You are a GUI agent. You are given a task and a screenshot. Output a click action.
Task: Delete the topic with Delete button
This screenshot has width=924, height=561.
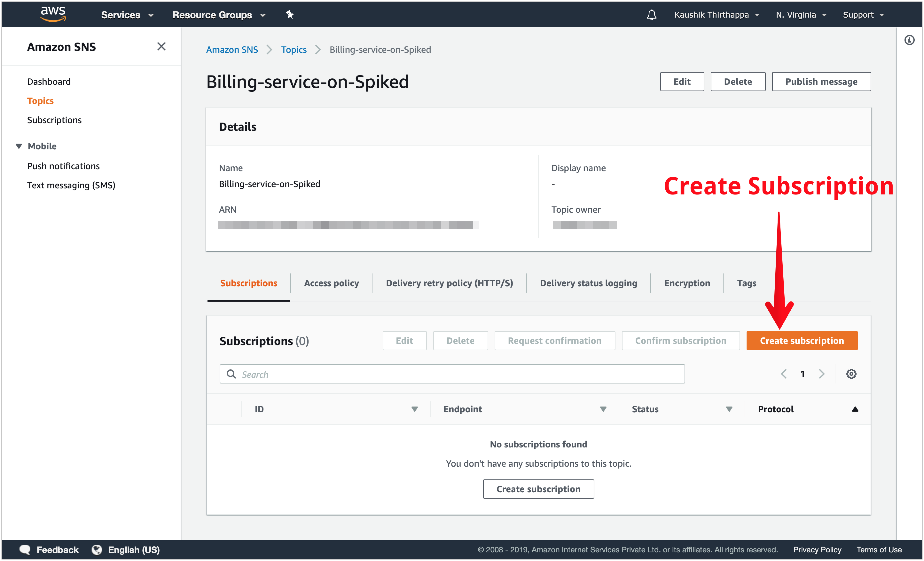click(738, 81)
